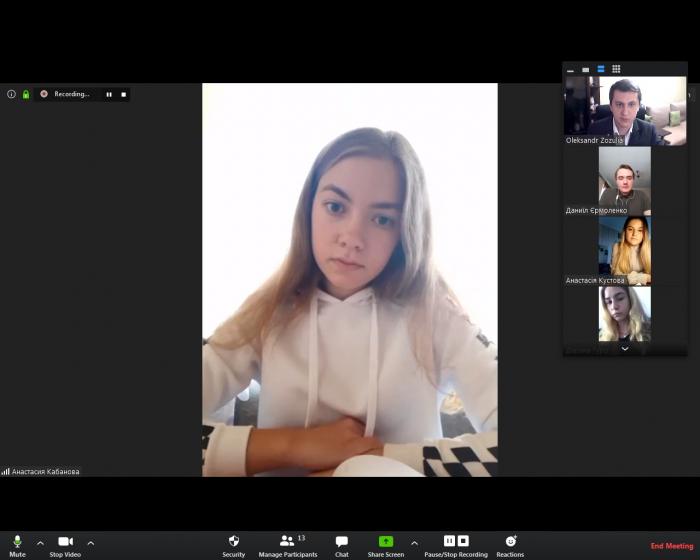Click Pause/Stop Recording in bottom toolbar
Screen dimensions: 700x560
[x=456, y=542]
